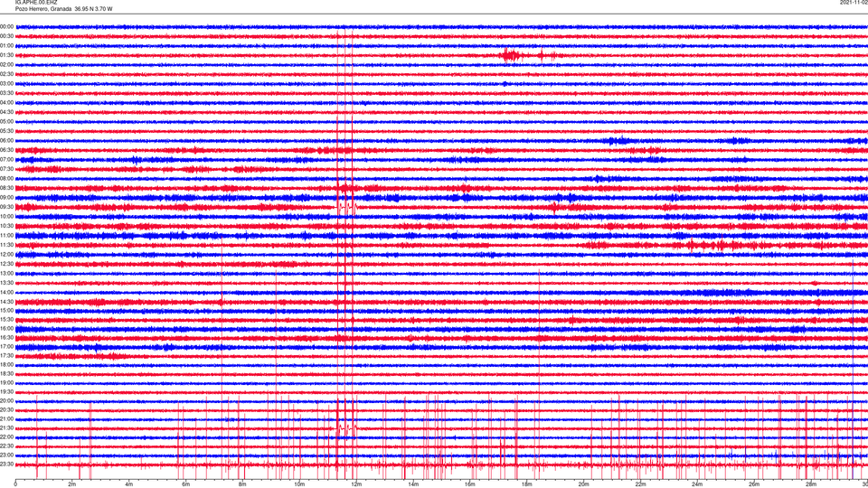The height and width of the screenshot is (488, 868).
Task: Select the 03:30 trace label
Action: (x=7, y=93)
